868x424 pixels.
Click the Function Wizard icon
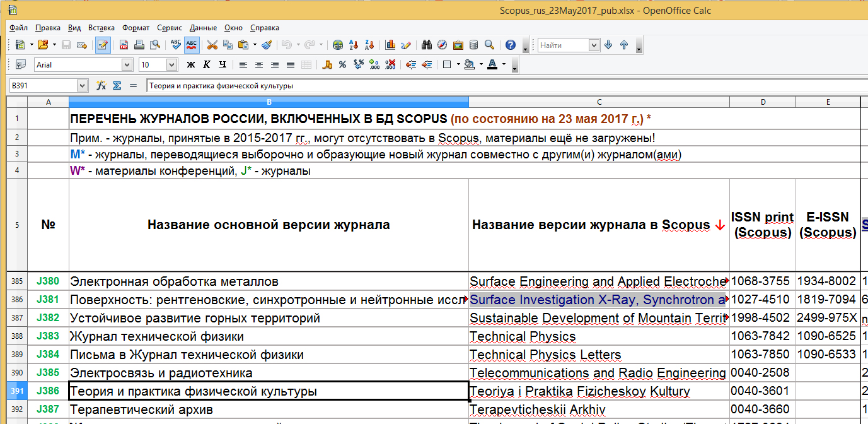point(101,85)
